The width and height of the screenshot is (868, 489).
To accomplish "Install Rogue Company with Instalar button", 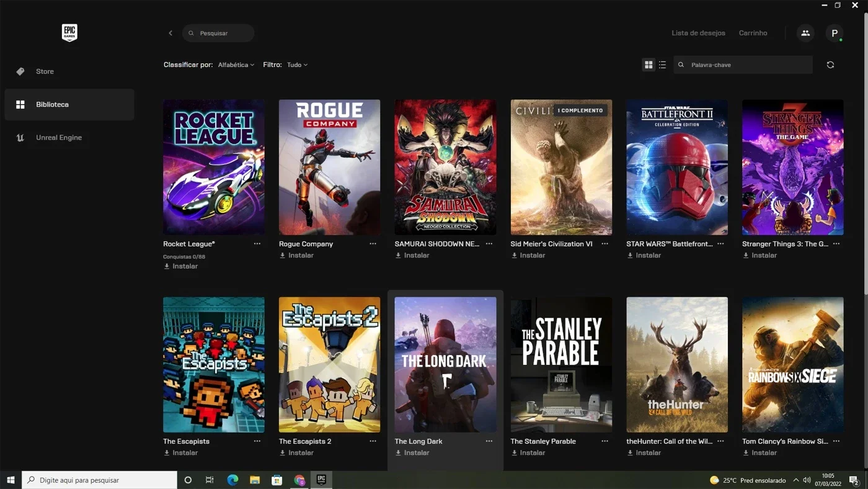I will 296,255.
